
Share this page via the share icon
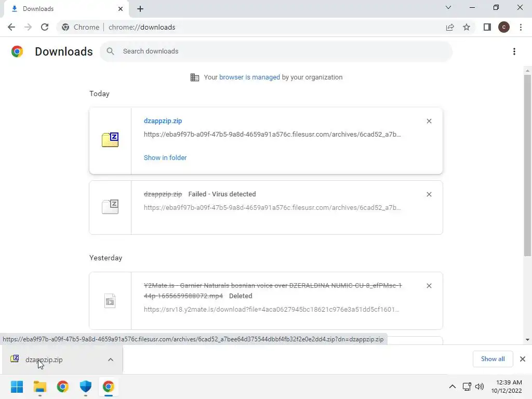tap(450, 27)
